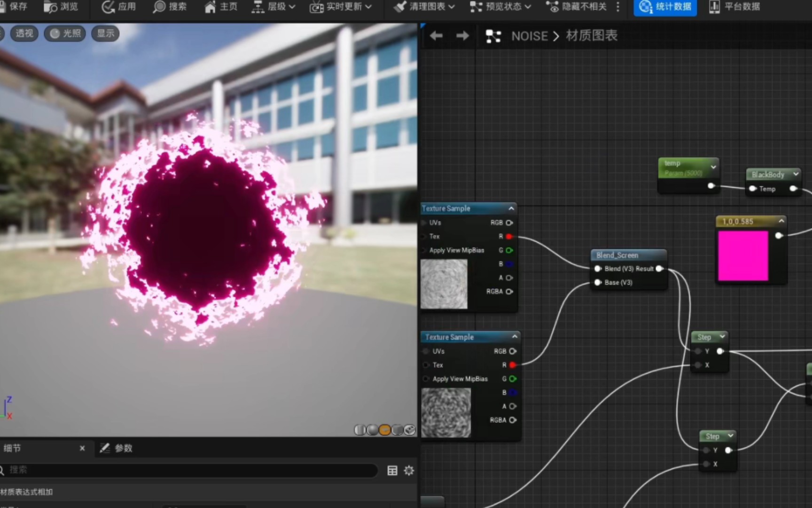Expand the temp parameter node chevron
The image size is (812, 508).
(713, 167)
